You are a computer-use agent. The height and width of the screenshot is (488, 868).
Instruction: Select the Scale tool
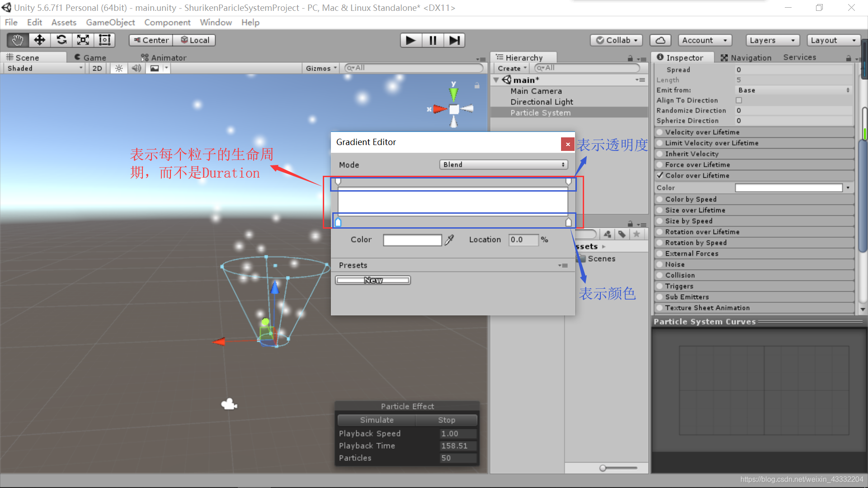click(x=83, y=40)
